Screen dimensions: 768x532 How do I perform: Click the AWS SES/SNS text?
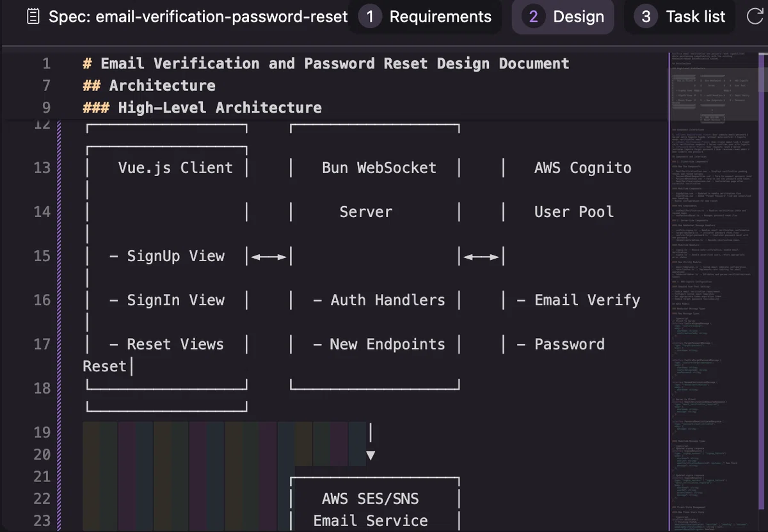371,499
